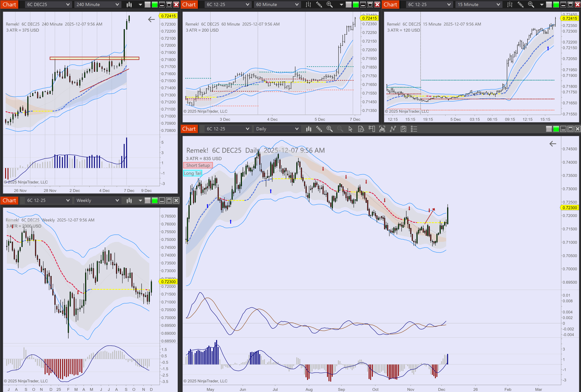Expand toolbar overflow arrow in 60 Minute chart
The height and width of the screenshot is (392, 581).
coord(341,5)
